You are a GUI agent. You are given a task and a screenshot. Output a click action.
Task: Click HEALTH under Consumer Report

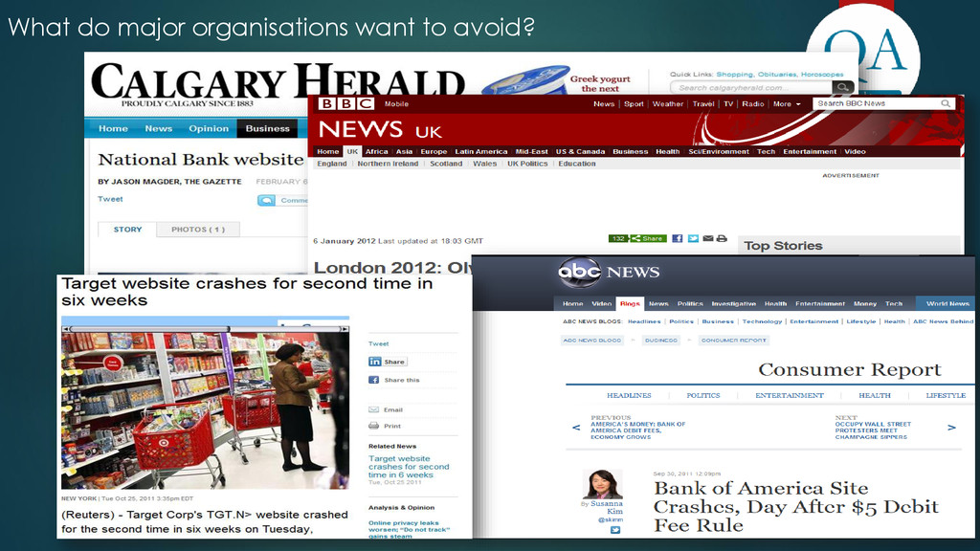click(875, 395)
